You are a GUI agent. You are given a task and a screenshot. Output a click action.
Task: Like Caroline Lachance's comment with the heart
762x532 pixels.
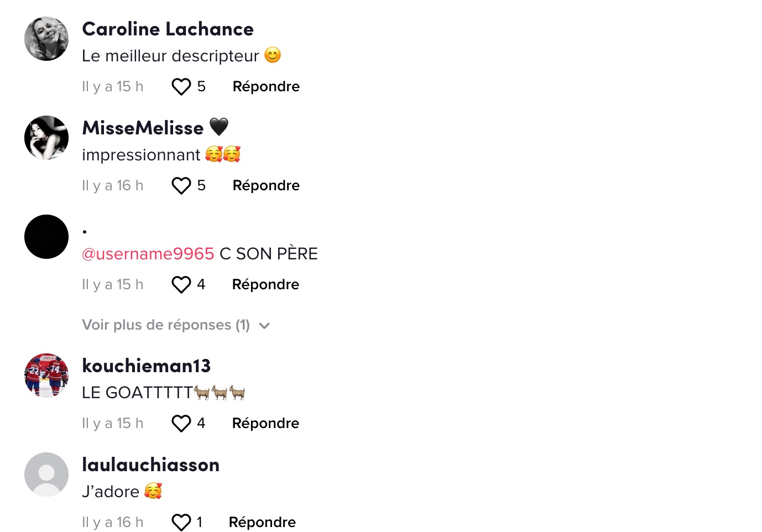click(181, 87)
